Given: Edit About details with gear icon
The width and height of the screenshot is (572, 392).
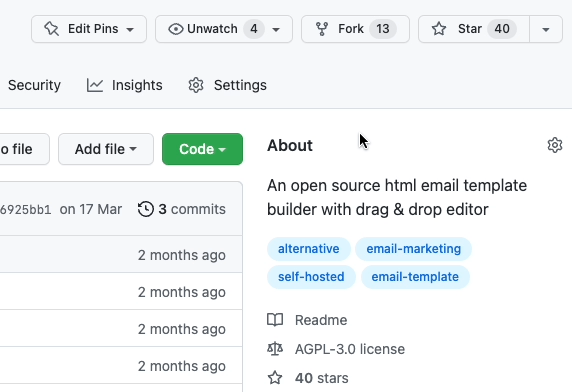Looking at the screenshot, I should pyautogui.click(x=555, y=145).
